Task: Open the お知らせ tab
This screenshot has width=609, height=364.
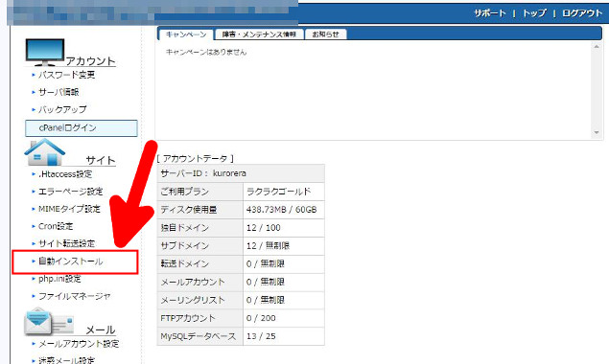Action: pos(325,34)
